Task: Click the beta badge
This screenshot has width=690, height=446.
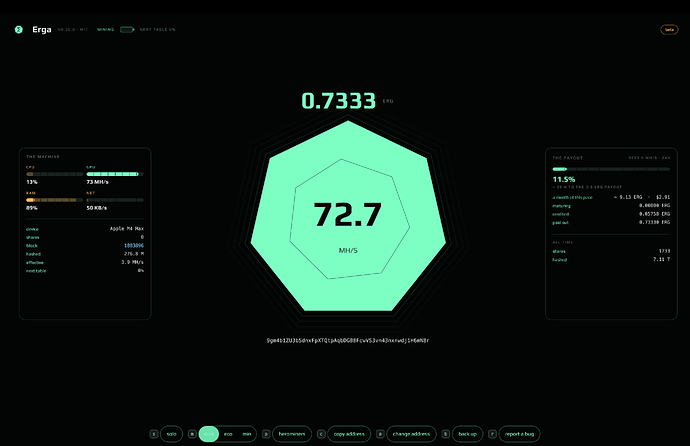Action: click(x=669, y=29)
